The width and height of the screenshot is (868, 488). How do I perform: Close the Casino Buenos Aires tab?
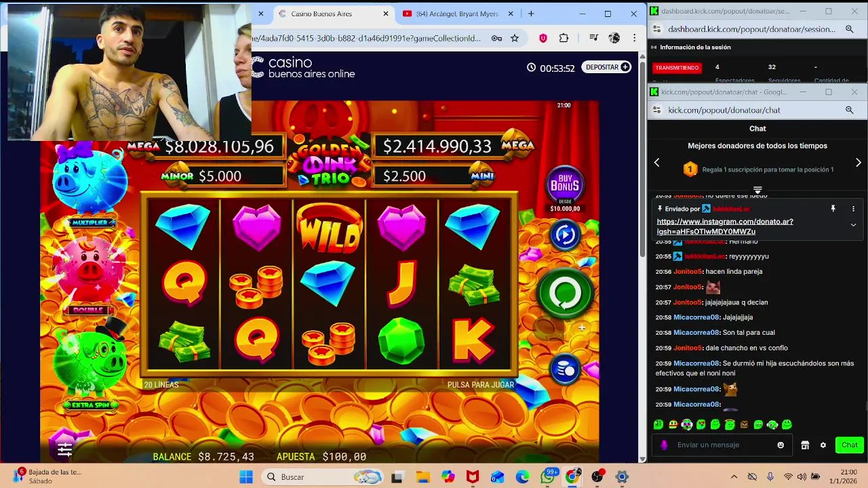coord(386,14)
